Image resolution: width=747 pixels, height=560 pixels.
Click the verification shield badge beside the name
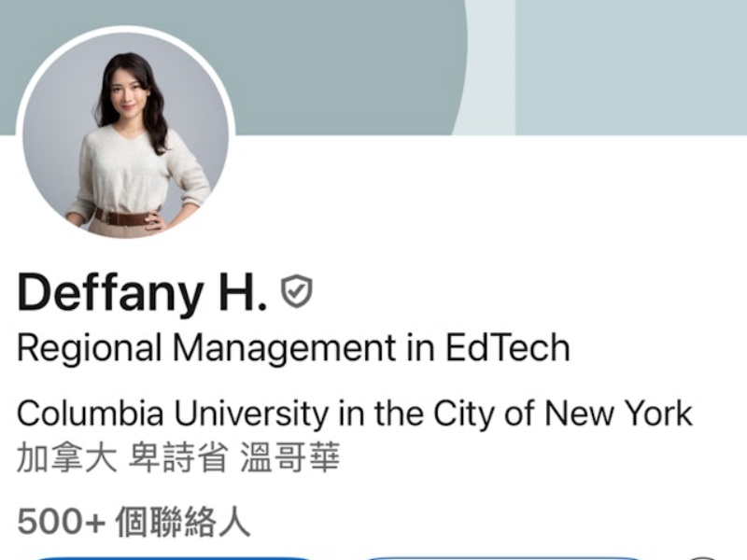click(x=296, y=291)
